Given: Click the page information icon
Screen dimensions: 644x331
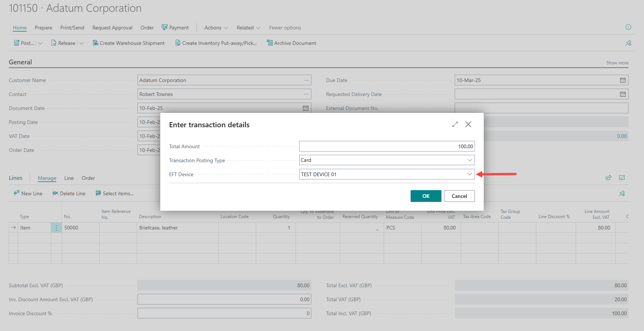Looking at the screenshot, I should pos(628,27).
